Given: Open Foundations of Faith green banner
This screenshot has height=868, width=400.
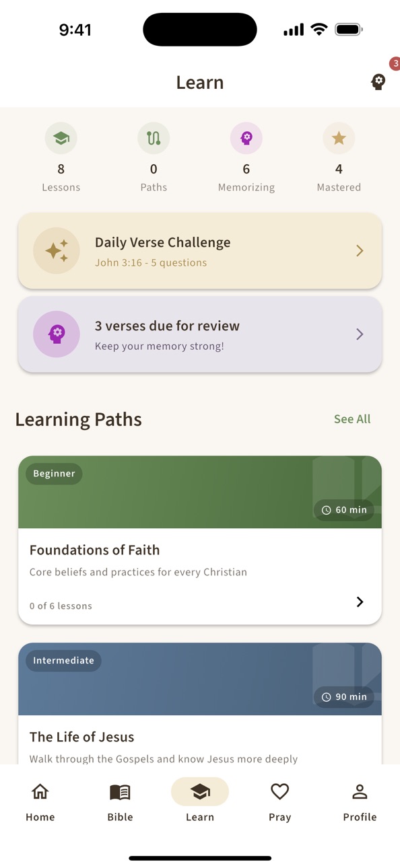Looking at the screenshot, I should 200,492.
